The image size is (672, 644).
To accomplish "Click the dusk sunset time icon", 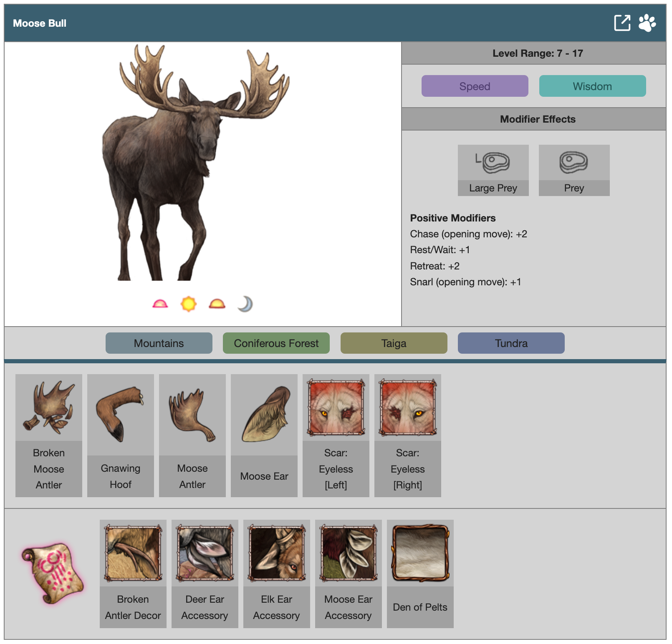I will [x=217, y=304].
